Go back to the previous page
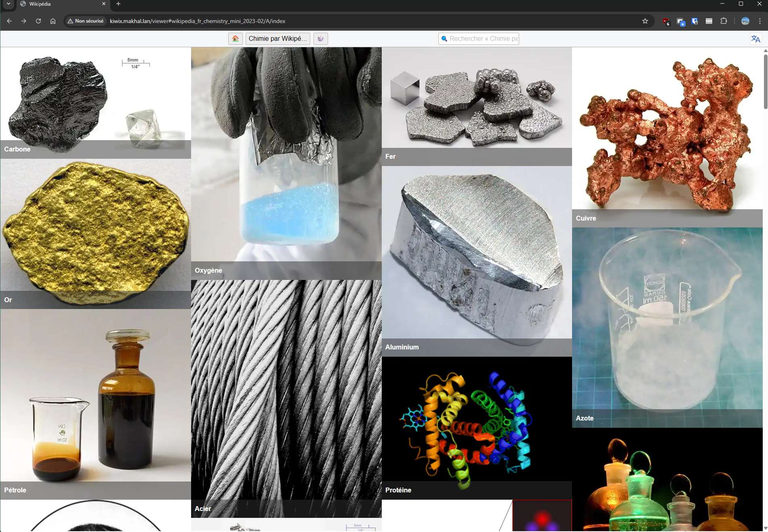Screen dimensions: 768x532 click(9, 21)
